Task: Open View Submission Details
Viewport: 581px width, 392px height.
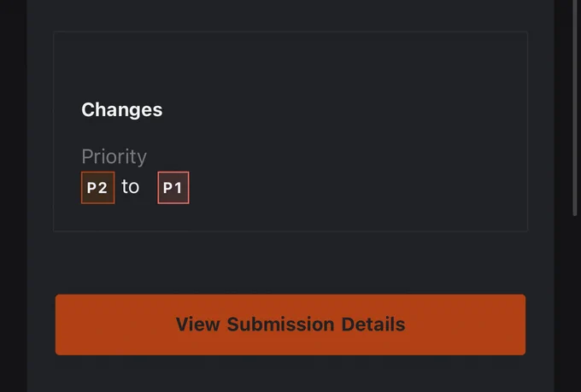Action: pyautogui.click(x=290, y=325)
